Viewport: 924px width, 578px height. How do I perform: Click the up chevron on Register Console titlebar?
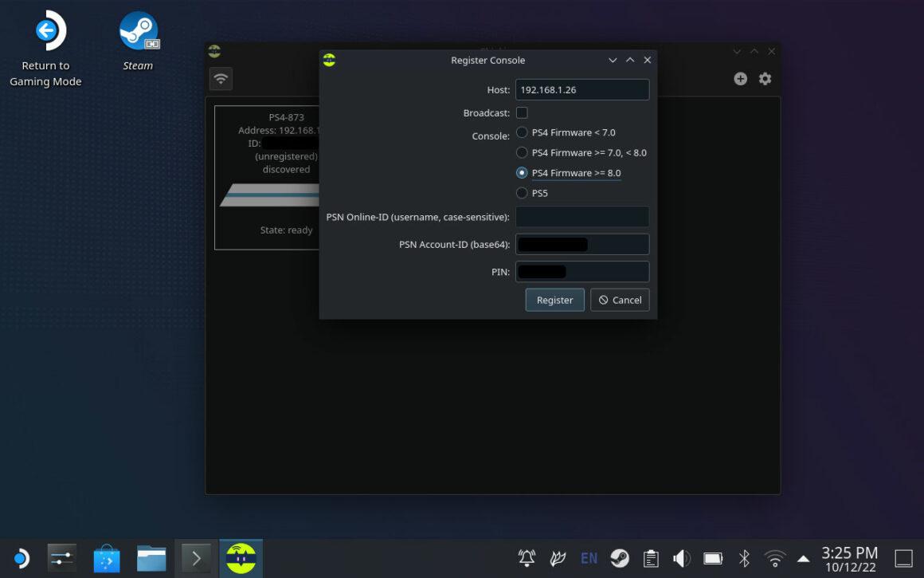click(629, 60)
